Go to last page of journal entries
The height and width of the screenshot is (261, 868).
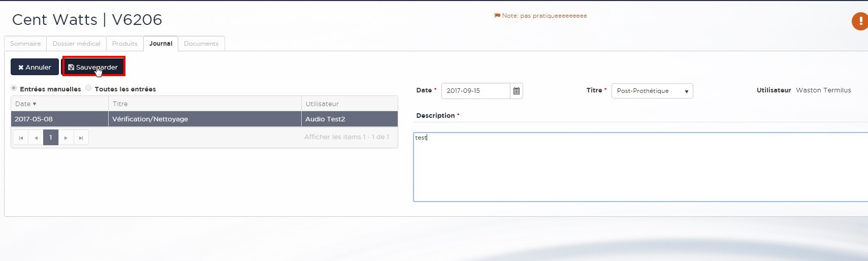point(81,138)
